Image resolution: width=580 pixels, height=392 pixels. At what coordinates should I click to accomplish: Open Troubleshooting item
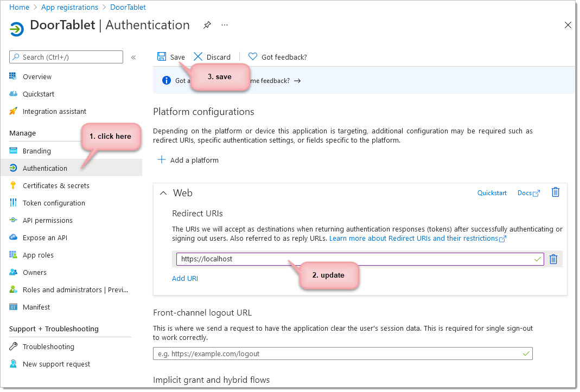pos(48,347)
